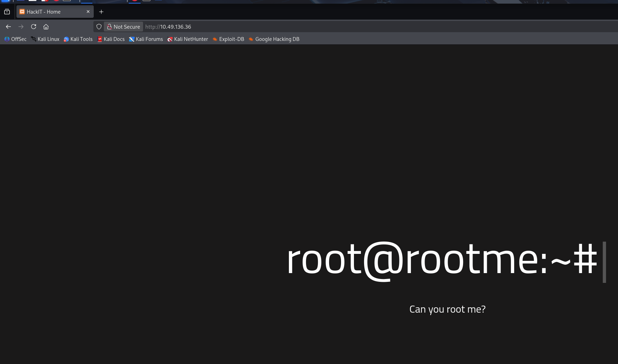618x364 pixels.
Task: Go to the browser home page
Action: 46,27
